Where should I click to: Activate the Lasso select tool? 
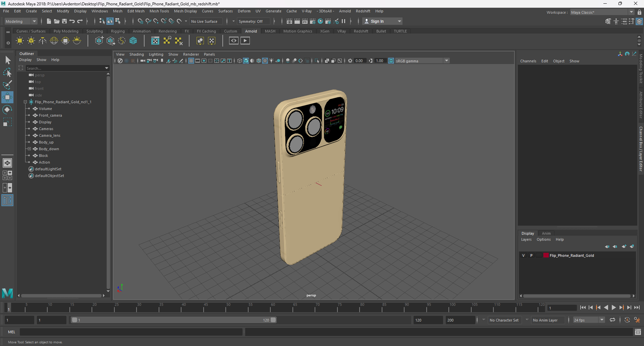tap(7, 72)
